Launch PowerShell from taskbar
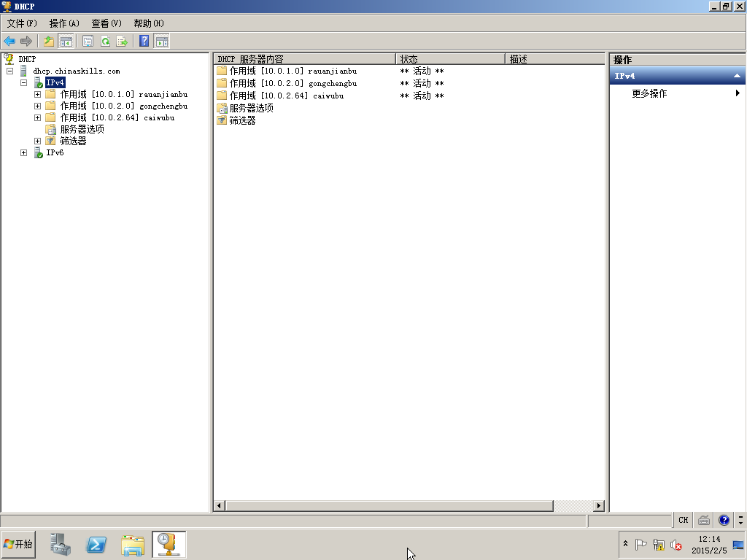Screen dimensions: 747x560 point(96,544)
